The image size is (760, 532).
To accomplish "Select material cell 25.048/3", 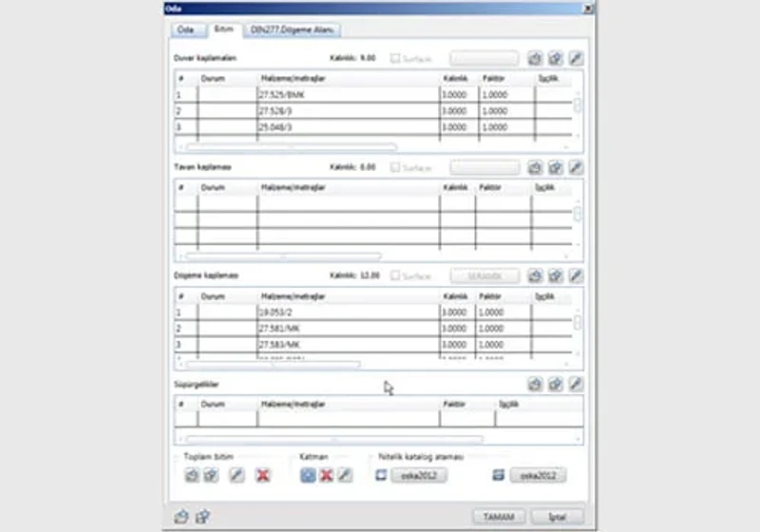I will tap(348, 127).
